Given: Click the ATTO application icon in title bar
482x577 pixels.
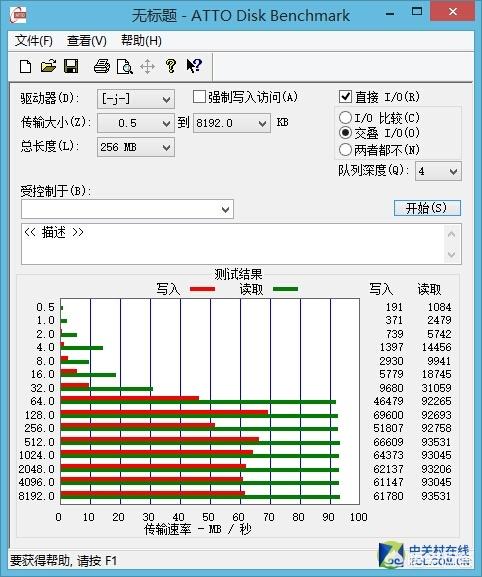Looking at the screenshot, I should (18, 15).
